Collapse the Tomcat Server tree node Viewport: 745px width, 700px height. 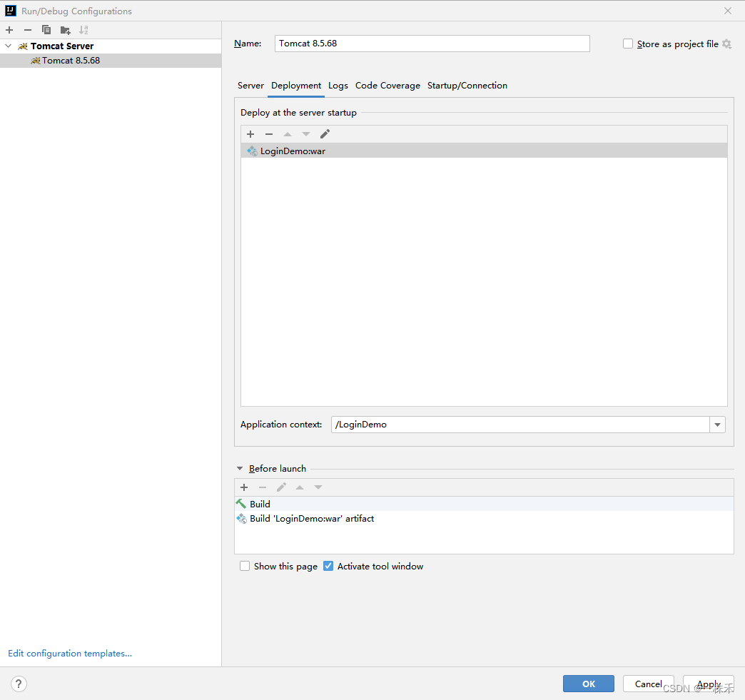pyautogui.click(x=8, y=46)
